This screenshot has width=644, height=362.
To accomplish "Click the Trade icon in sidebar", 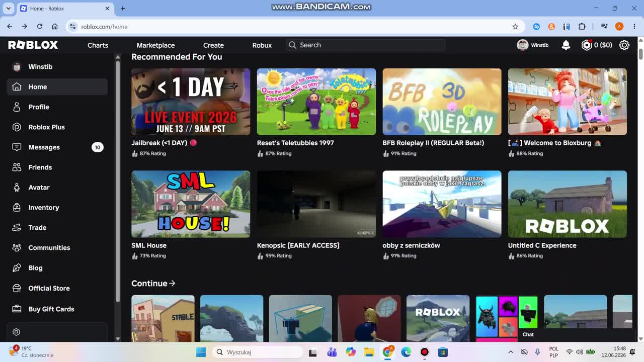I will pos(17,228).
